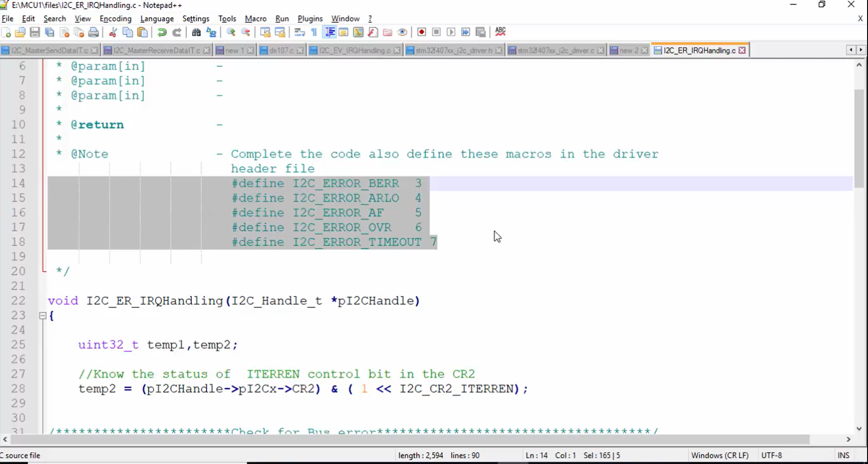Open Find with the binoculars icon
This screenshot has width=868, height=464.
click(196, 32)
